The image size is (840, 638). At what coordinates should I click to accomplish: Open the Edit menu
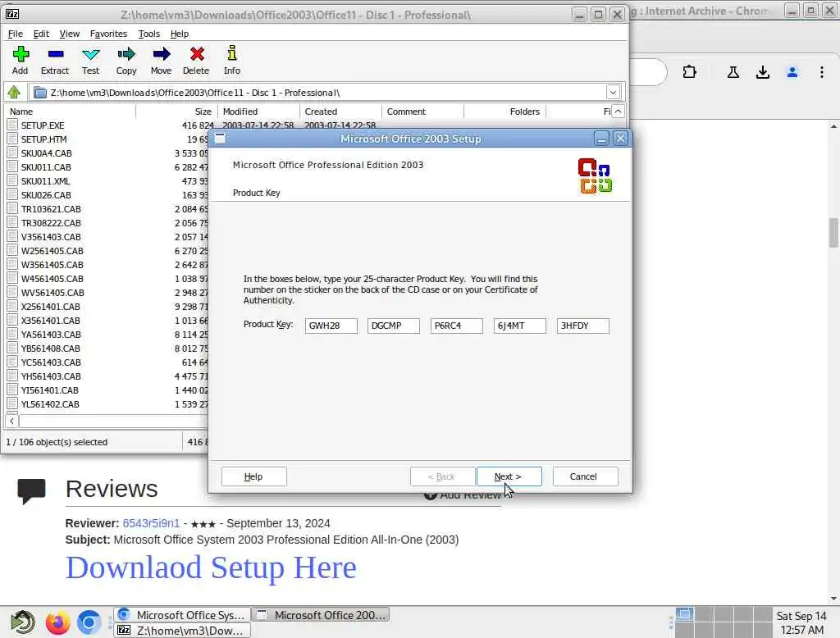(41, 34)
